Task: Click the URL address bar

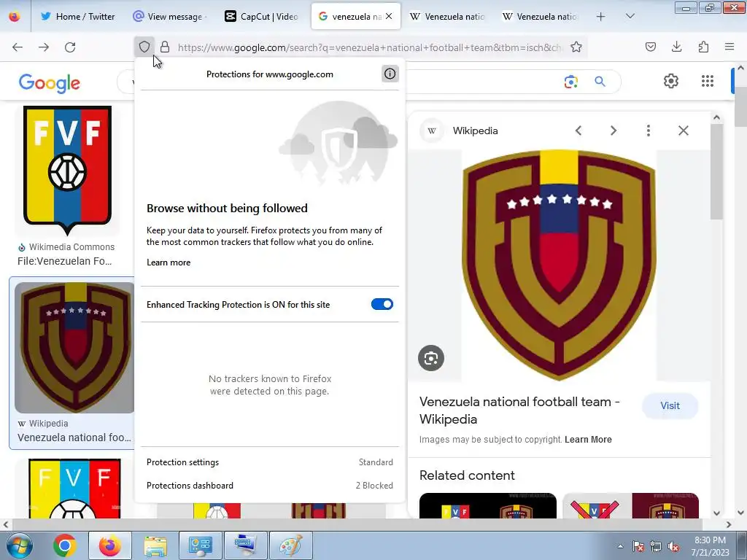Action: tap(369, 47)
